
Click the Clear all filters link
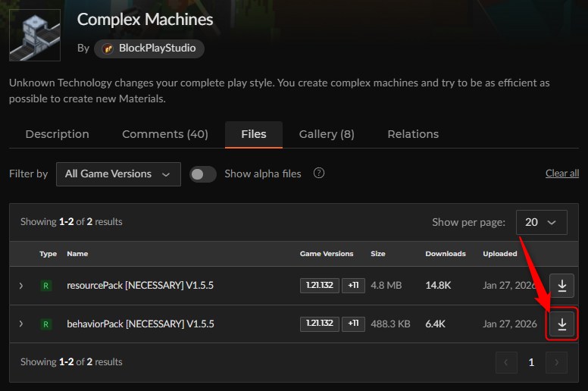(562, 174)
